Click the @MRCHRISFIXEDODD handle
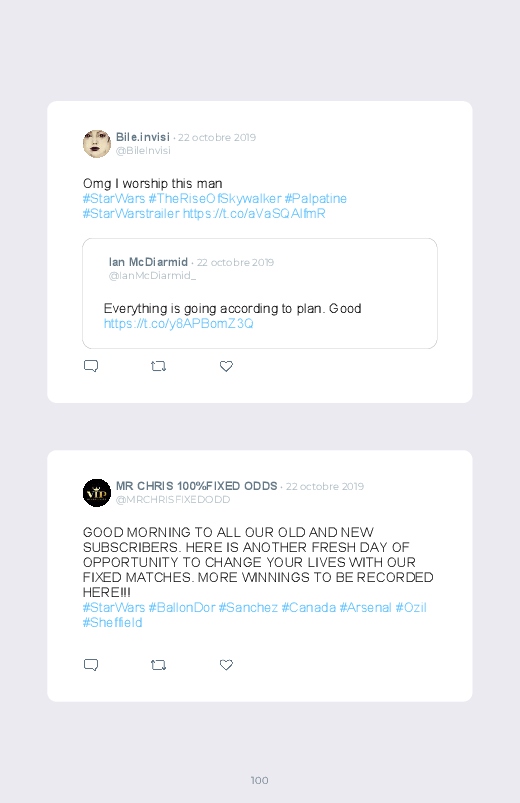 pyautogui.click(x=173, y=500)
